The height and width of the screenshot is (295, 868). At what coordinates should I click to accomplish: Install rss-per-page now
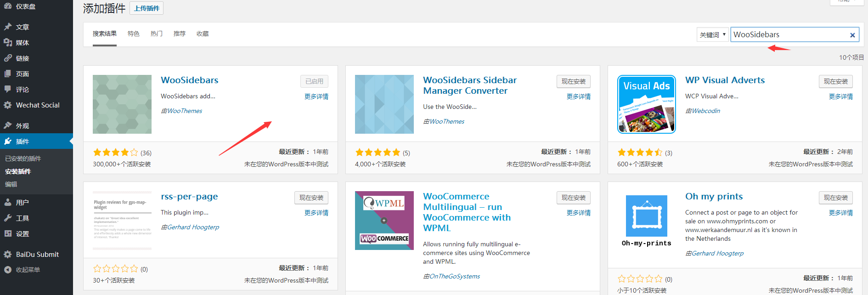point(311,198)
